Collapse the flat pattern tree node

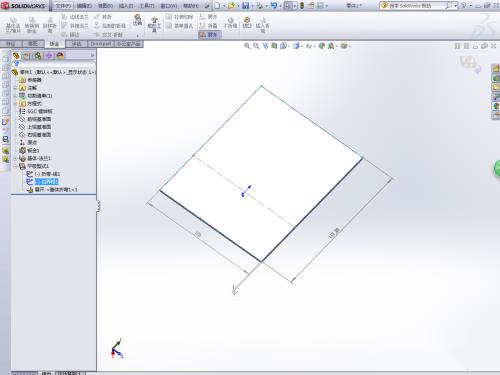(x=15, y=166)
